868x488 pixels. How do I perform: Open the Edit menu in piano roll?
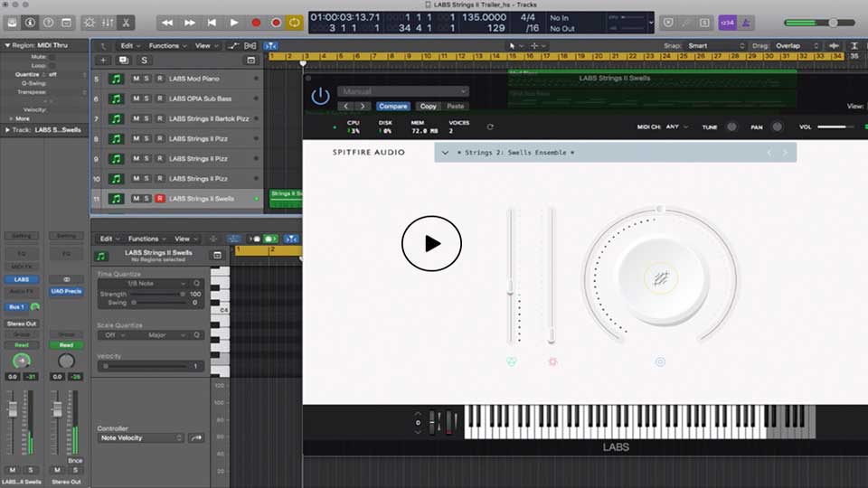tap(108, 239)
